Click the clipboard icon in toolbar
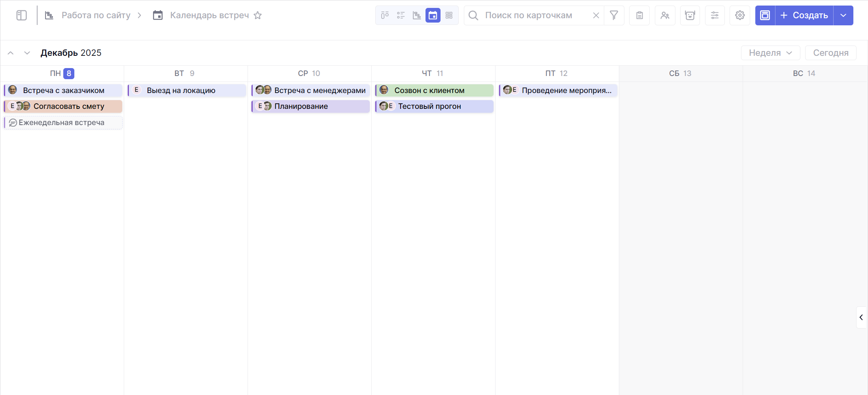Viewport: 868px width, 395px height. pos(639,15)
